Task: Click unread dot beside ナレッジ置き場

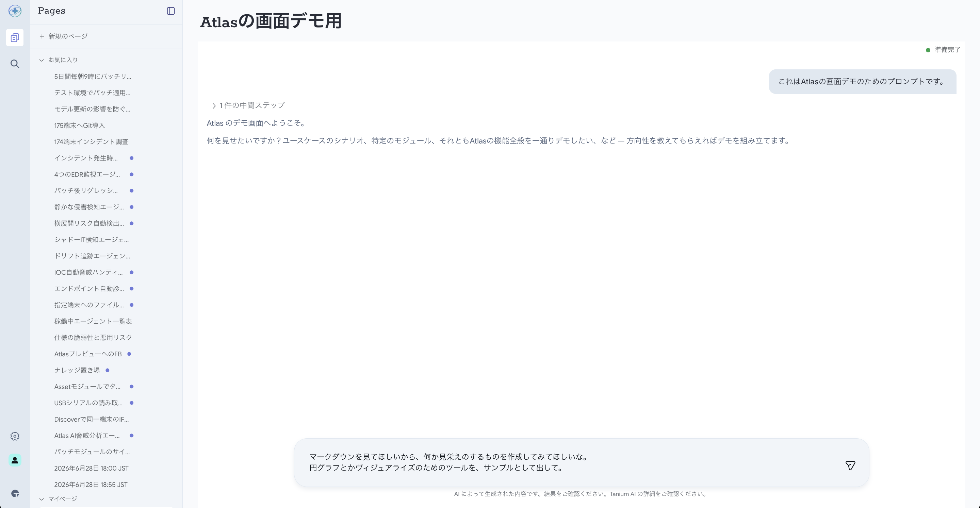Action: coord(107,370)
